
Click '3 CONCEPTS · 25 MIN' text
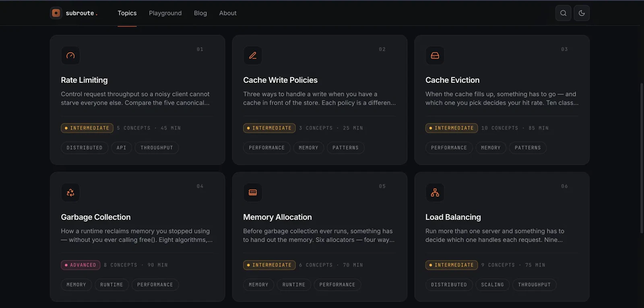pos(331,128)
